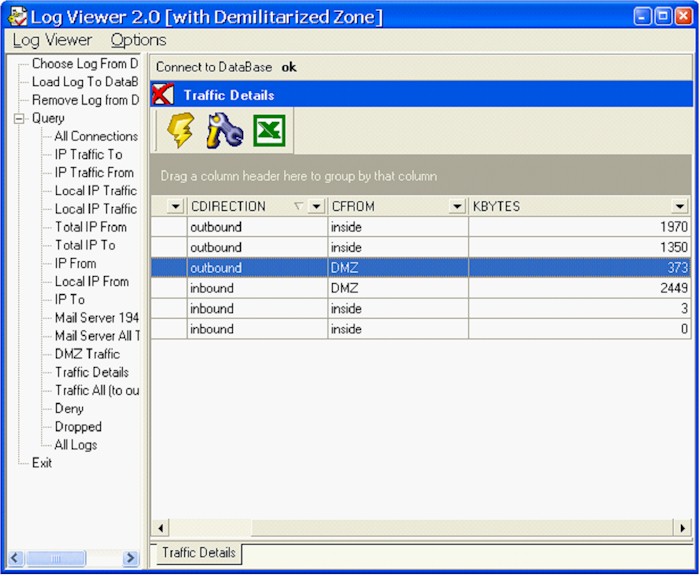Select Dropped query
The height and width of the screenshot is (576, 700).
coord(78,427)
